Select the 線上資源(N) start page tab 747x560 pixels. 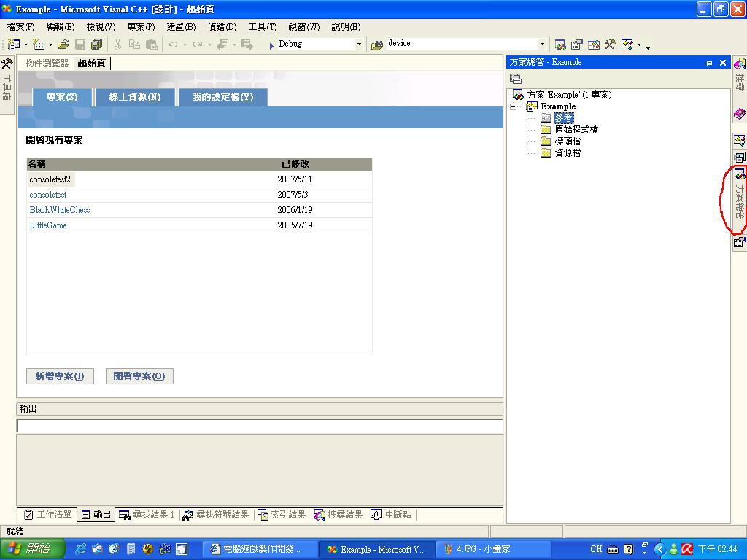pos(135,97)
